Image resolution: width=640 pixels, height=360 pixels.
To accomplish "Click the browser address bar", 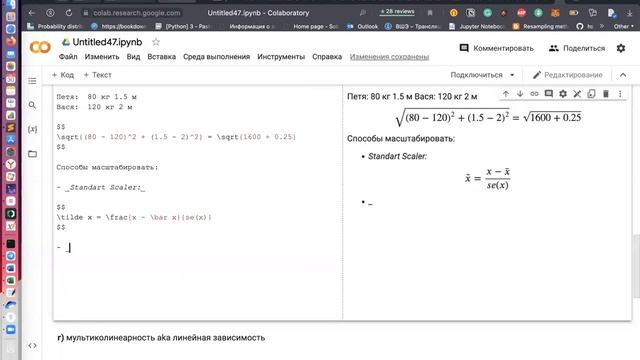I will [137, 13].
